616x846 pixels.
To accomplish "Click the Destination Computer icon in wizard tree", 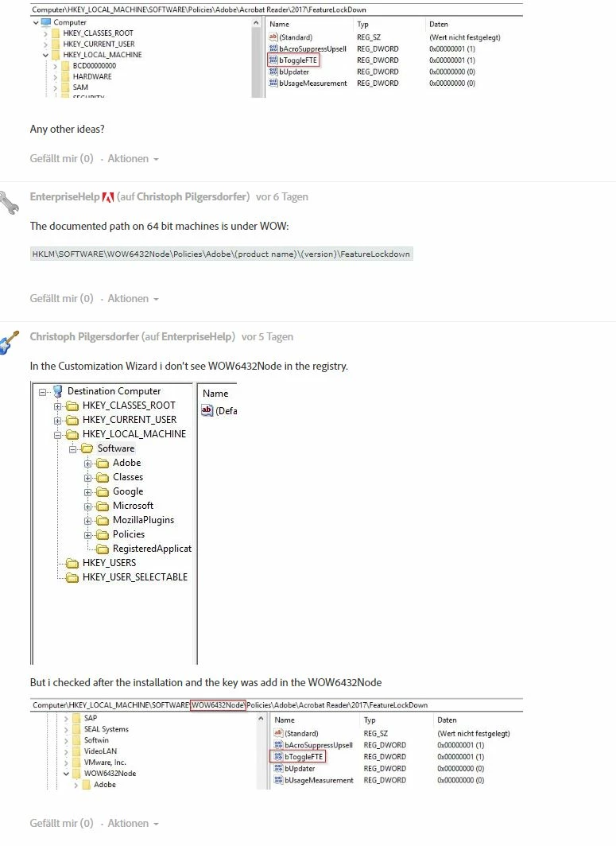I will click(x=58, y=391).
